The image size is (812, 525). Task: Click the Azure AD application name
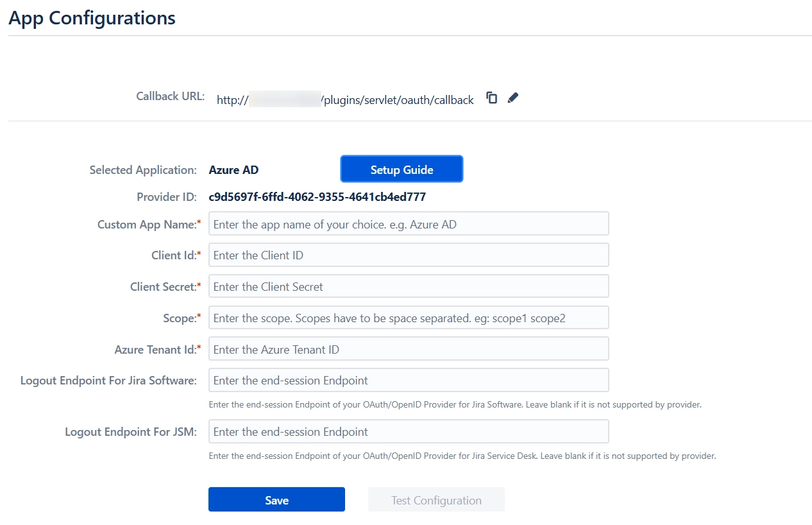(x=233, y=170)
